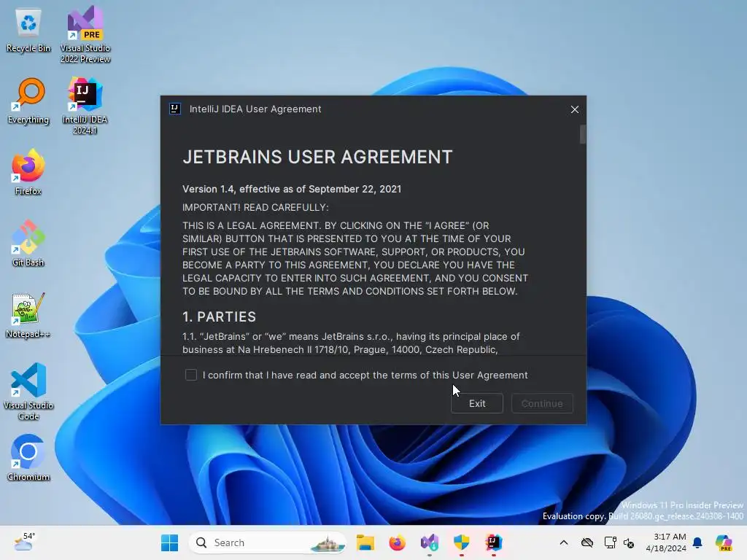The width and height of the screenshot is (747, 560).
Task: Open the Windows Start menu
Action: pyautogui.click(x=169, y=542)
